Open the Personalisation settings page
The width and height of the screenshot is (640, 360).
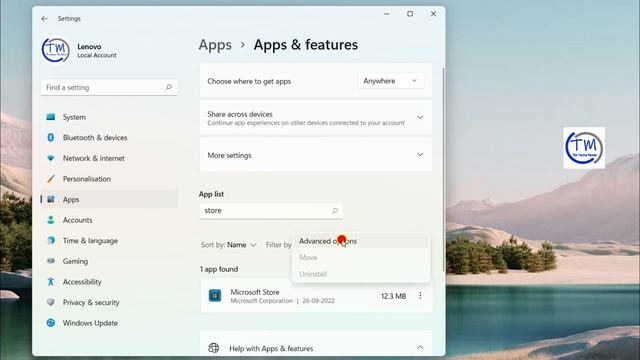[109, 179]
